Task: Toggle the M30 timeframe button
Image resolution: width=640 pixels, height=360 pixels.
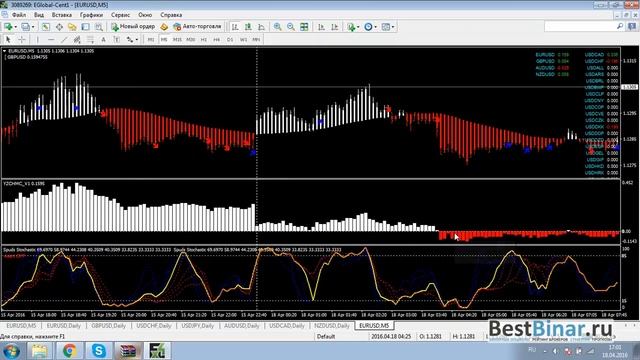Action: pyautogui.click(x=191, y=40)
